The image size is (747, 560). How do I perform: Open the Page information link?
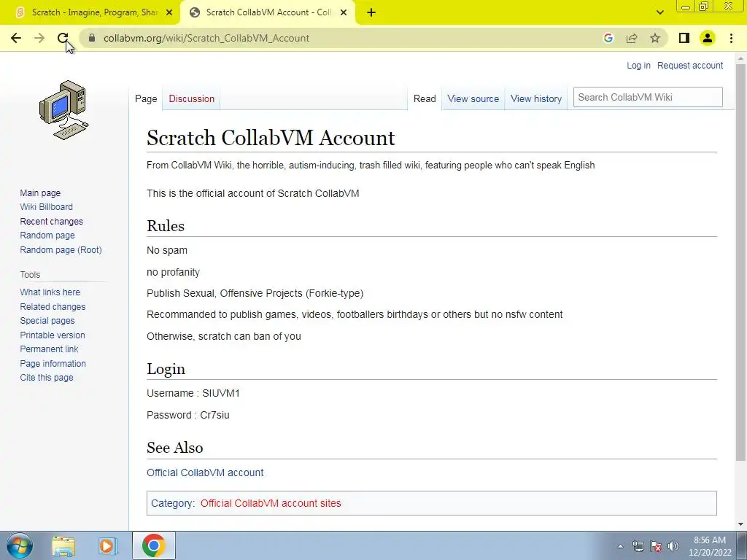click(x=53, y=363)
